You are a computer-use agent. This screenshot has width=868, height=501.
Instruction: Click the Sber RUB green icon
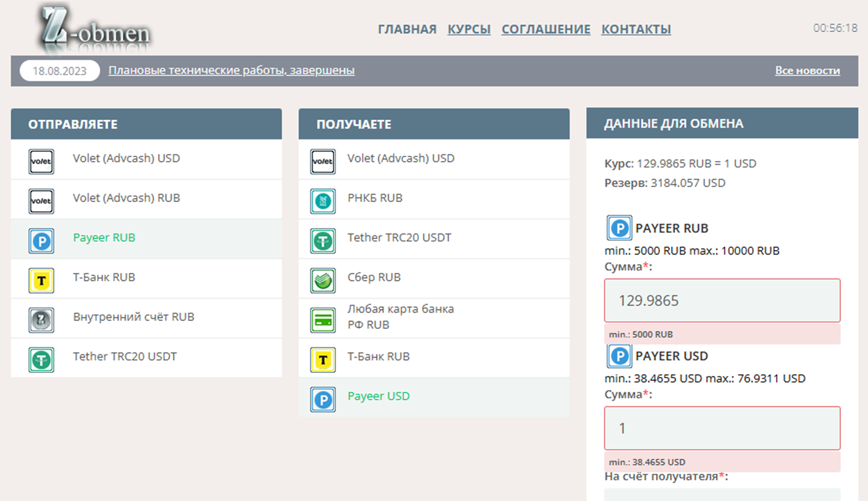pyautogui.click(x=323, y=281)
